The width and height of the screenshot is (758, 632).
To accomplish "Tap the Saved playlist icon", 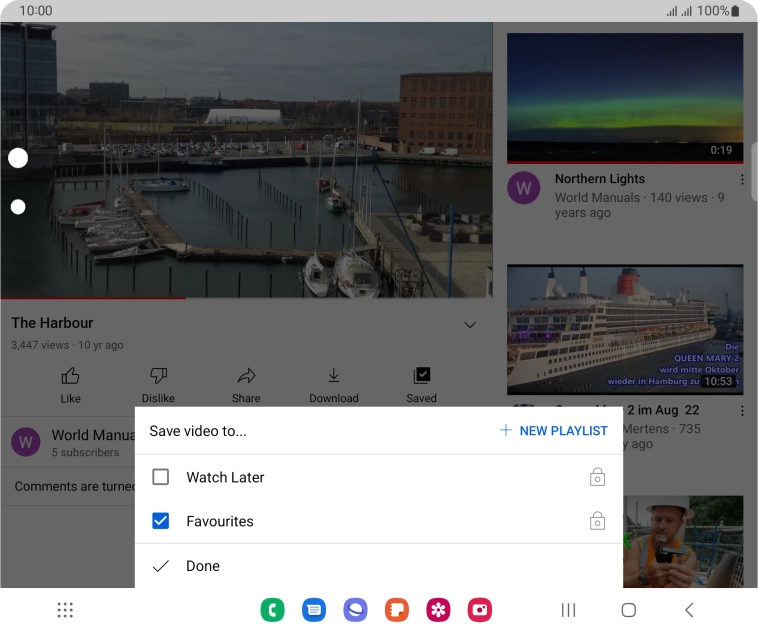I will point(421,376).
